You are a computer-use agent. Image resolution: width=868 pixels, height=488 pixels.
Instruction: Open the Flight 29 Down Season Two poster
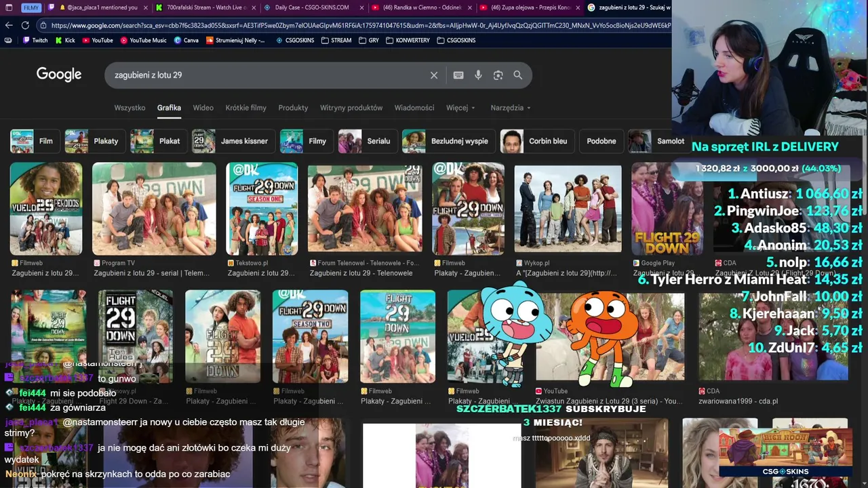pos(310,337)
